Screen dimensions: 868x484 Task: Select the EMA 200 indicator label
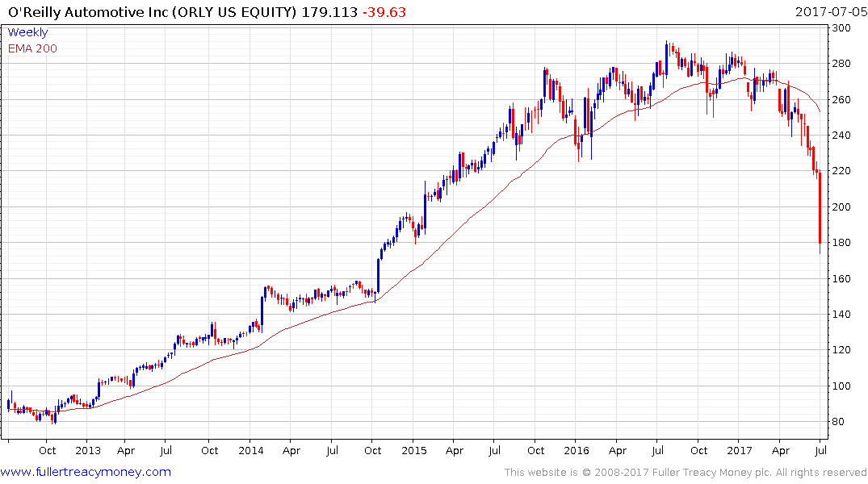(32, 48)
